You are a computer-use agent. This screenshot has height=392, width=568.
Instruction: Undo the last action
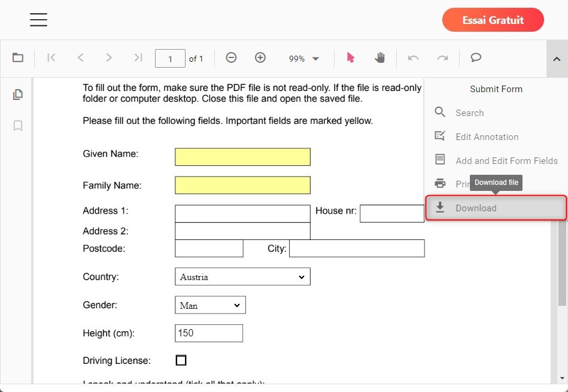tap(413, 57)
